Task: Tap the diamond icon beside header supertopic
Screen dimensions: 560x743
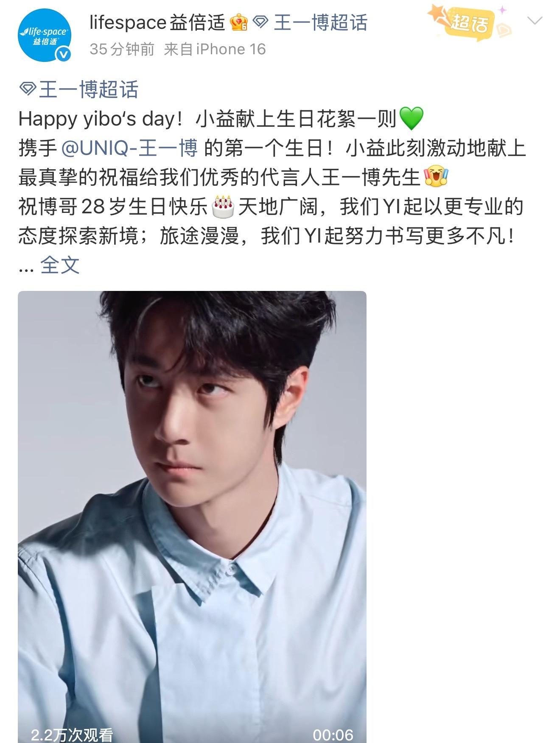Action: pos(261,22)
